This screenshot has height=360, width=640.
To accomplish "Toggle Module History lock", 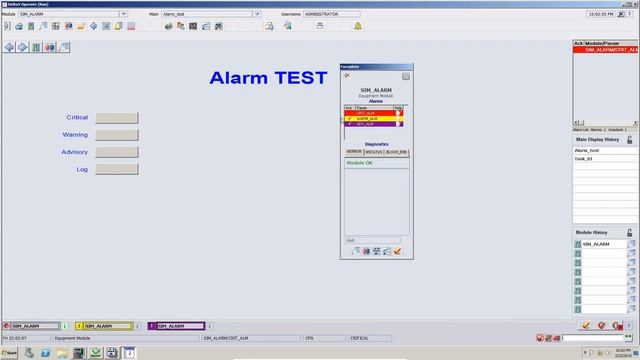I will 630,233.
